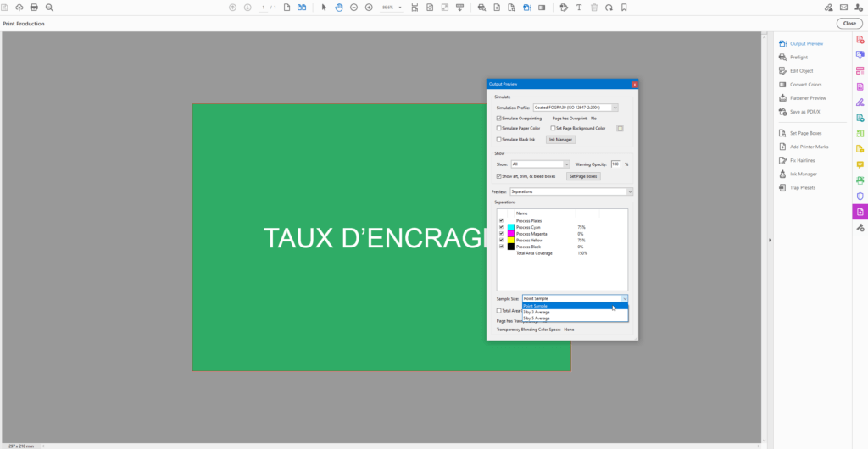Select Point Sample option

pyautogui.click(x=576, y=306)
